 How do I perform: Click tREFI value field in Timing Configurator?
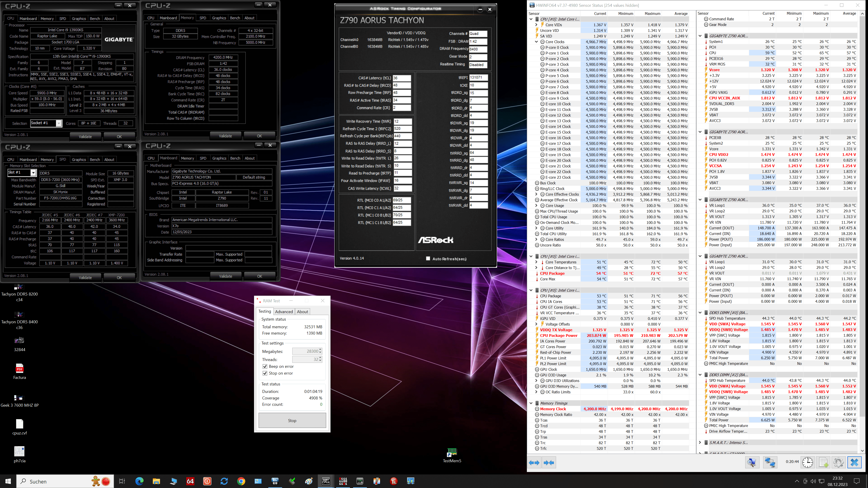[478, 77]
